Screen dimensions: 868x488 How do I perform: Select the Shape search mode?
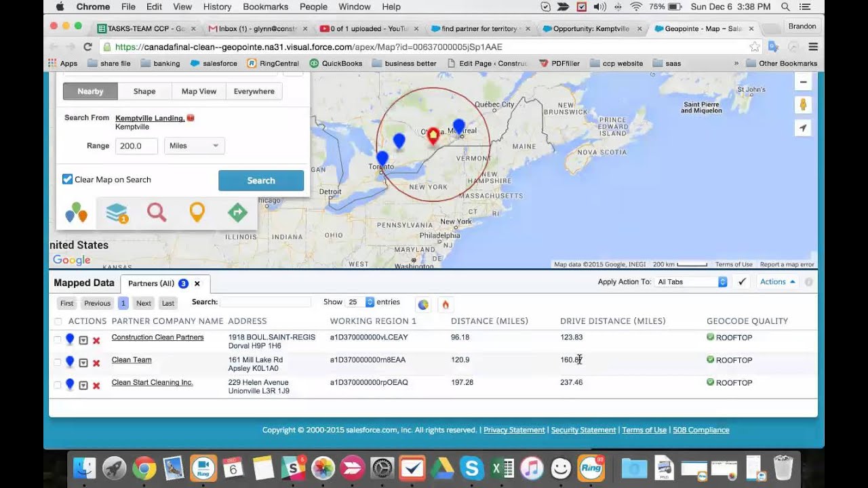click(144, 91)
